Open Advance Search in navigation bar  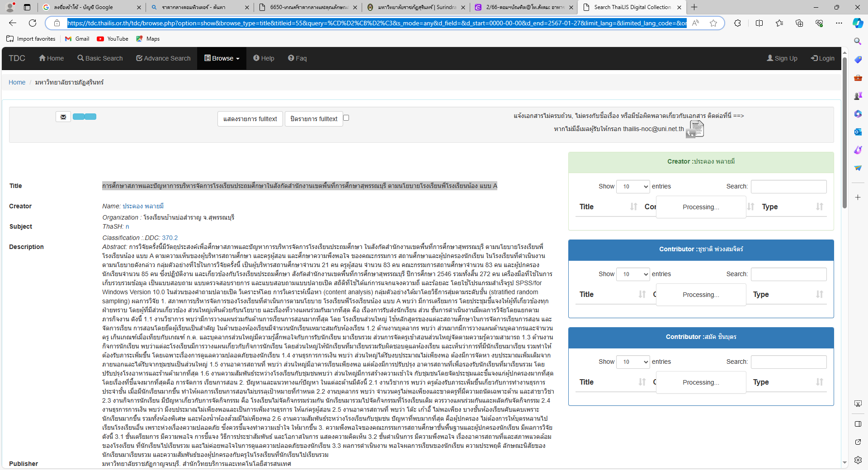tap(163, 58)
